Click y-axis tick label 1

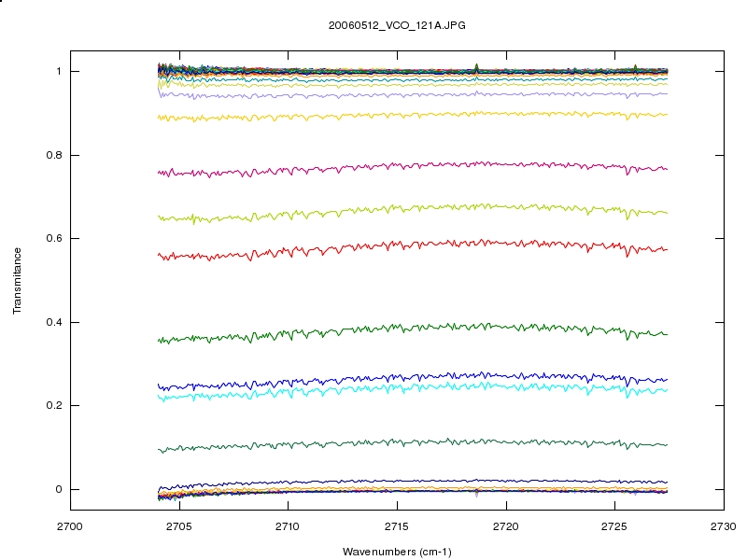coord(59,72)
